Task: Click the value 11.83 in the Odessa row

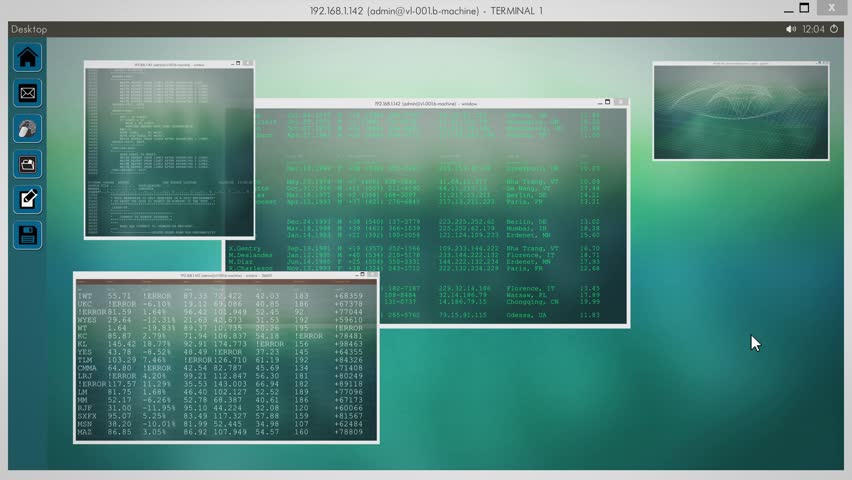Action: tap(590, 315)
